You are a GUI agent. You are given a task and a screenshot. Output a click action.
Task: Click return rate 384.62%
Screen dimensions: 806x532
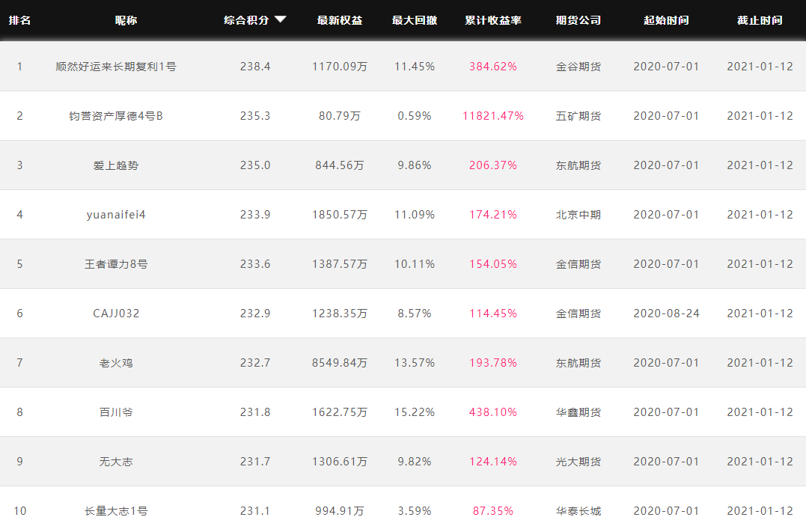[493, 67]
